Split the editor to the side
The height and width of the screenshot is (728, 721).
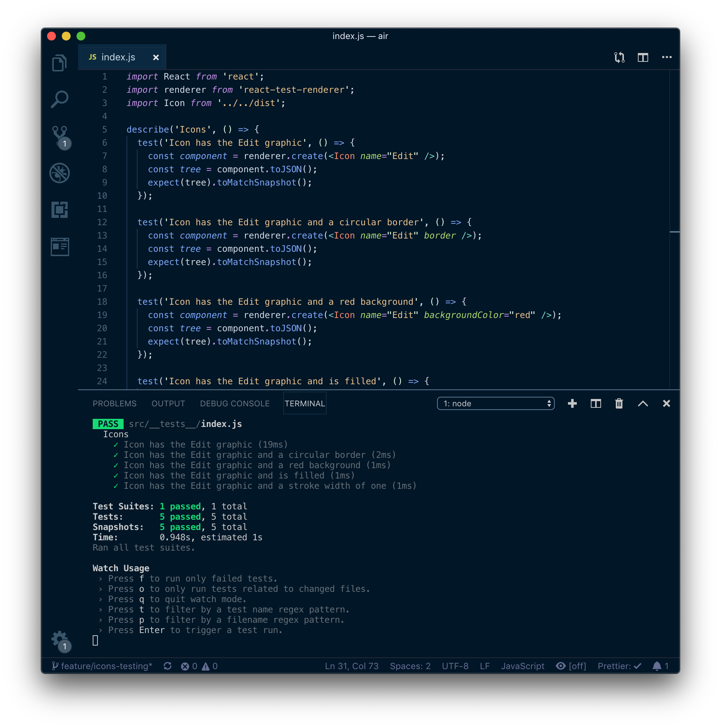tap(643, 57)
